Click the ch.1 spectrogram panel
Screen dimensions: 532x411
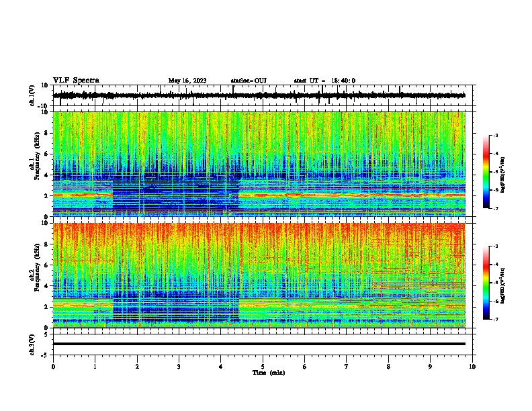click(x=259, y=164)
